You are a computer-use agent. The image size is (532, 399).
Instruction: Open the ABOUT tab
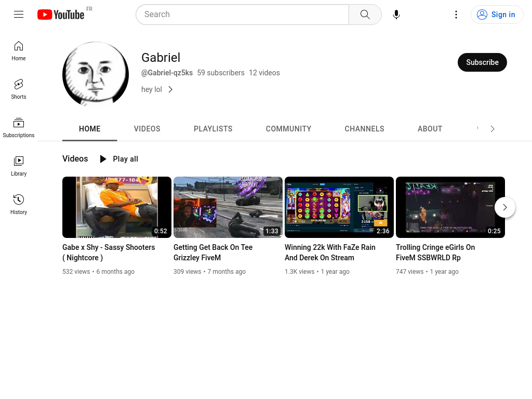coord(430,129)
